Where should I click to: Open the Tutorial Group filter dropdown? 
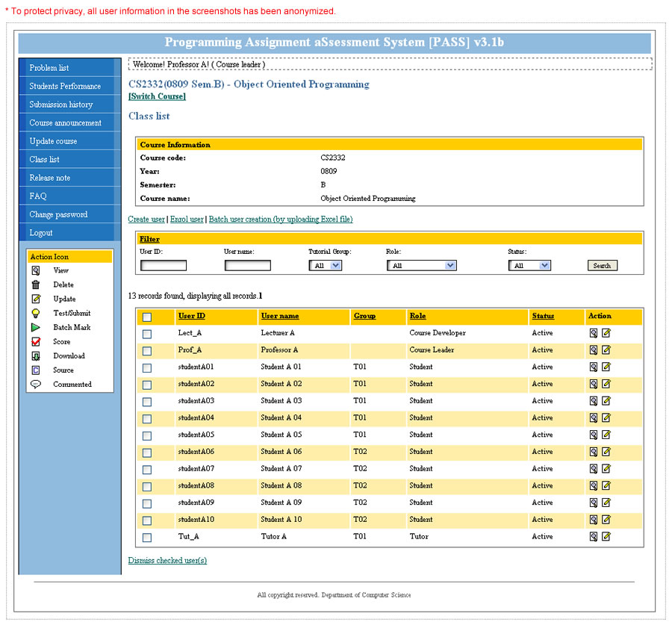[326, 265]
